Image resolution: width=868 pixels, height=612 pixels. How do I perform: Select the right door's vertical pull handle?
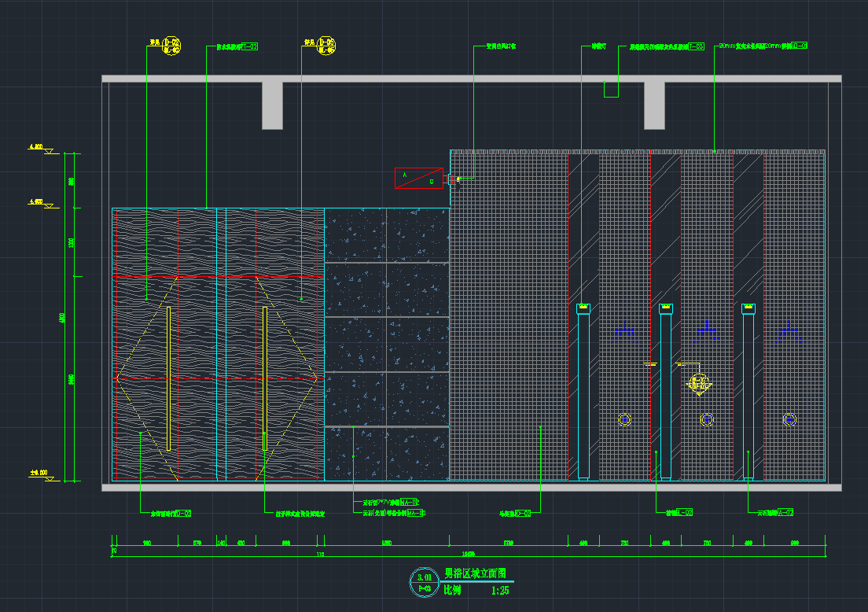(265, 378)
